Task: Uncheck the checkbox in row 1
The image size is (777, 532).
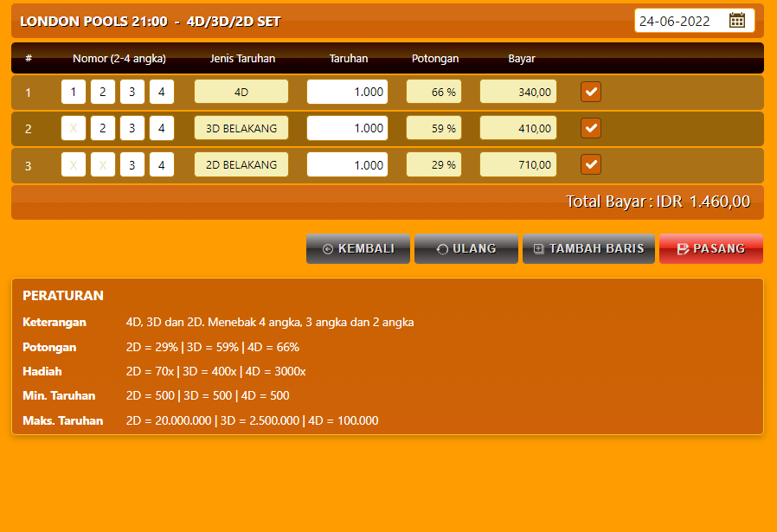Action: (x=591, y=92)
